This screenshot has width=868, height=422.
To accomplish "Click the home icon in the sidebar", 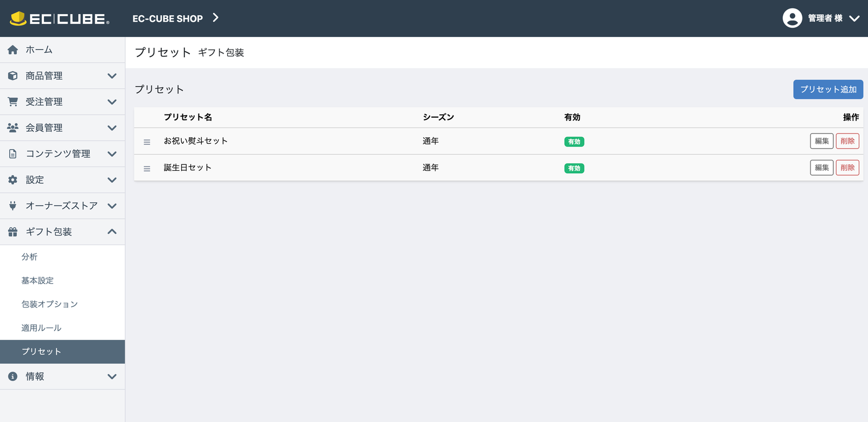I will tap(13, 50).
